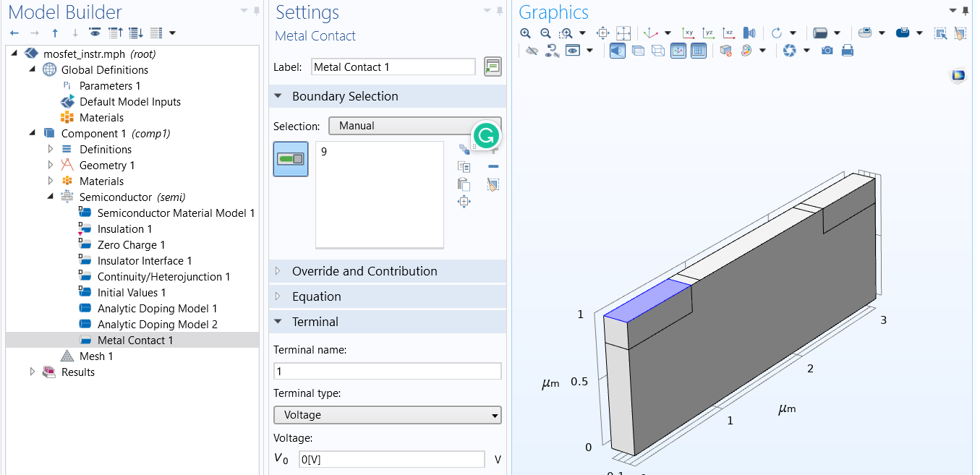Expand the Equation section

[278, 296]
